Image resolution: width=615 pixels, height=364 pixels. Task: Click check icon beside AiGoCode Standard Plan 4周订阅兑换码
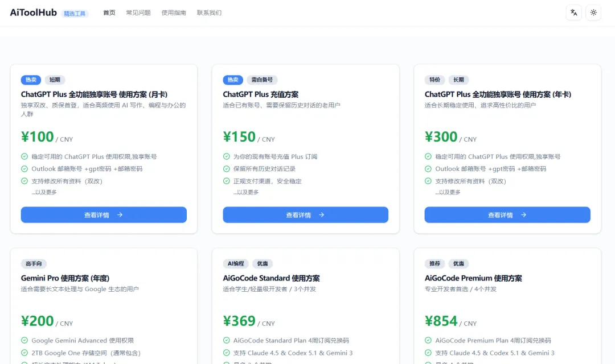(226, 340)
